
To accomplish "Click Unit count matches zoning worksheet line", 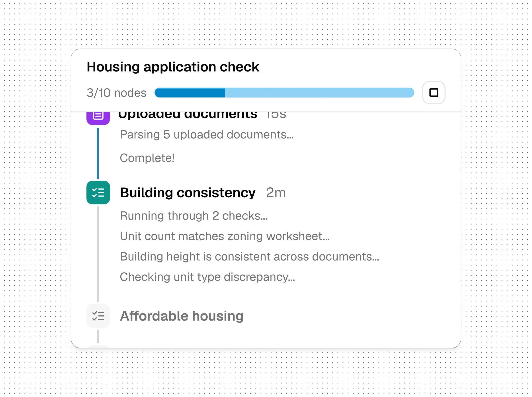I will tap(225, 236).
